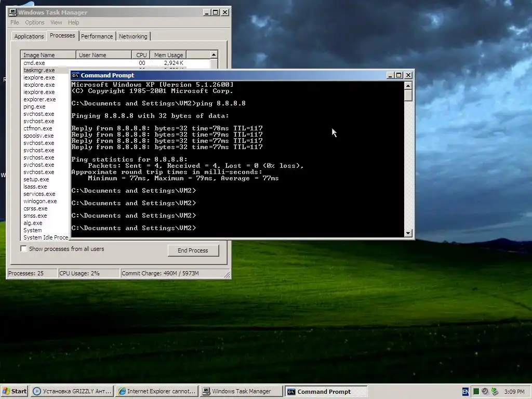Click the green CPU usage tray icon
Viewport: 532px width, 399px height.
(476, 392)
